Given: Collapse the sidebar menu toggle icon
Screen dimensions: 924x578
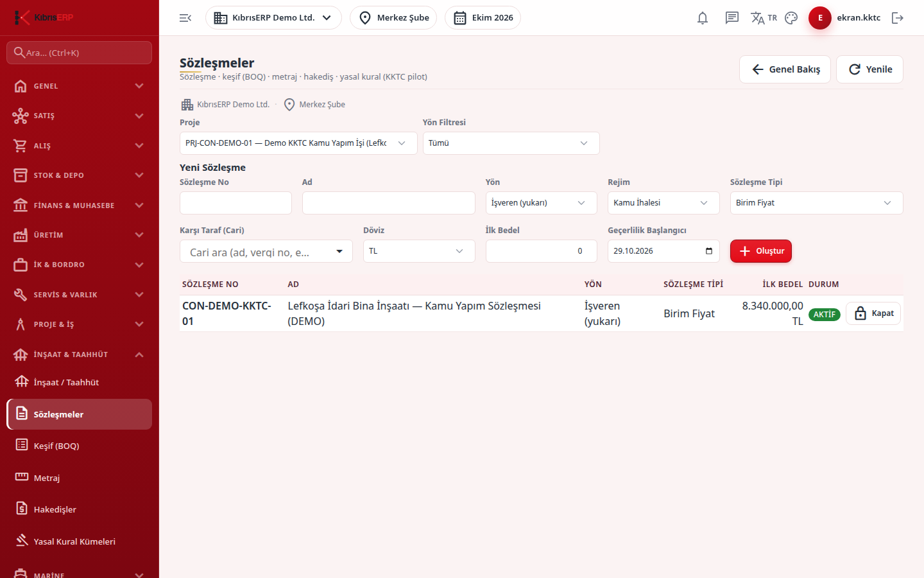Looking at the screenshot, I should 185,18.
